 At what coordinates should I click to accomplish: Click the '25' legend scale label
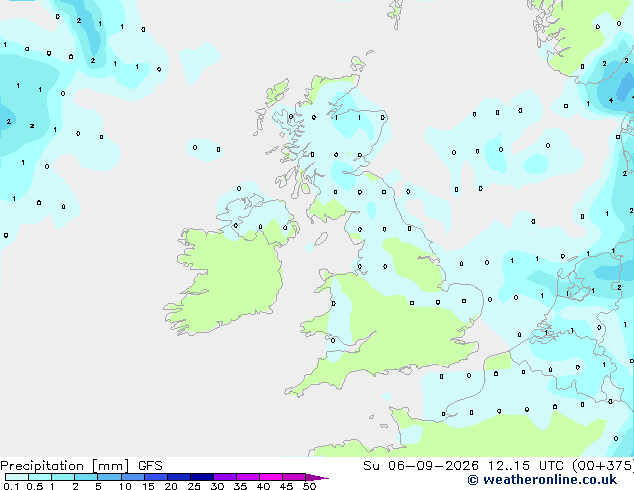pyautogui.click(x=194, y=486)
